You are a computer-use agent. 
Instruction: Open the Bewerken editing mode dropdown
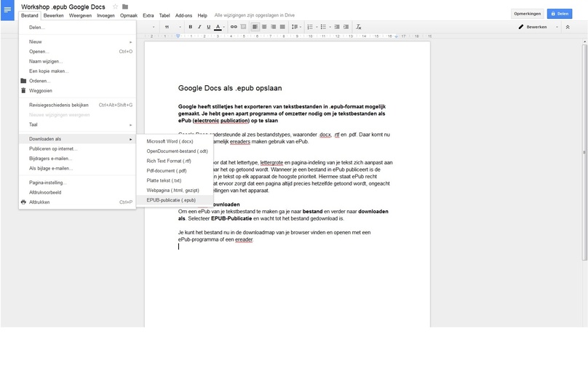pos(539,27)
